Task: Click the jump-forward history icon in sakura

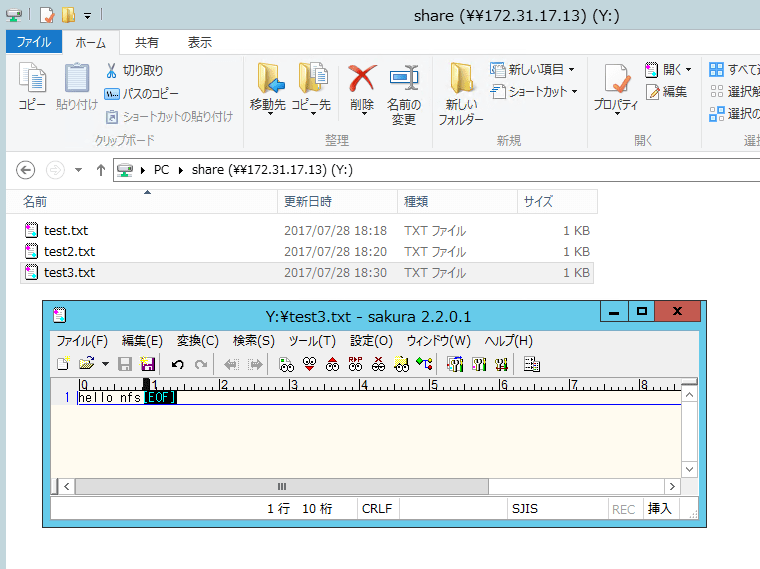Action: click(255, 364)
